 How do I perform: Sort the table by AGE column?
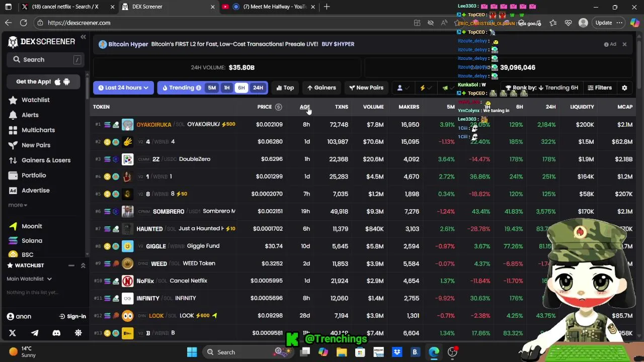(305, 107)
